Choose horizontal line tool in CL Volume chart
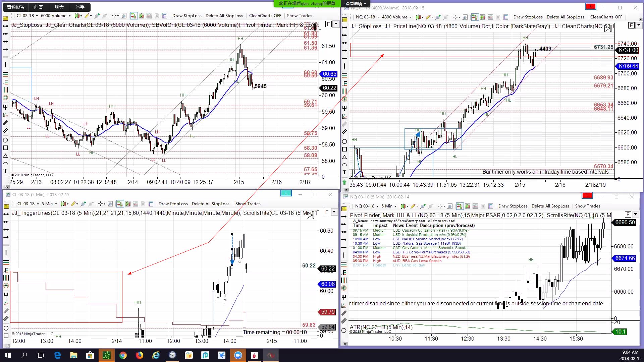 [5, 57]
